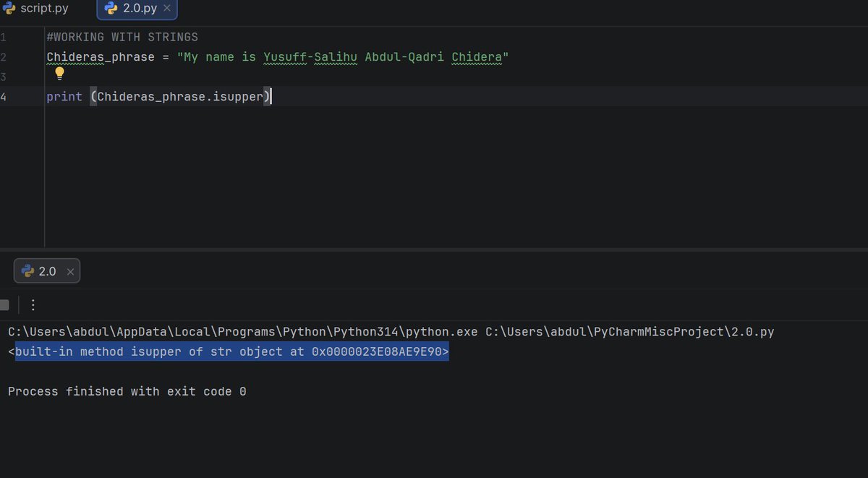The image size is (868, 478).
Task: Click the hex address 0x0000023E08AE9E90
Action: (377, 352)
